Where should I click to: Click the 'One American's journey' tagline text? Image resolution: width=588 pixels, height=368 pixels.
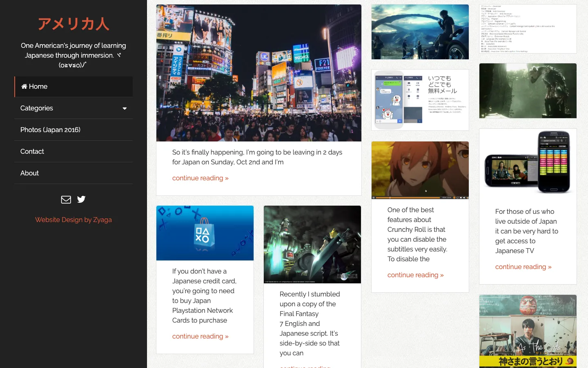coord(73,55)
